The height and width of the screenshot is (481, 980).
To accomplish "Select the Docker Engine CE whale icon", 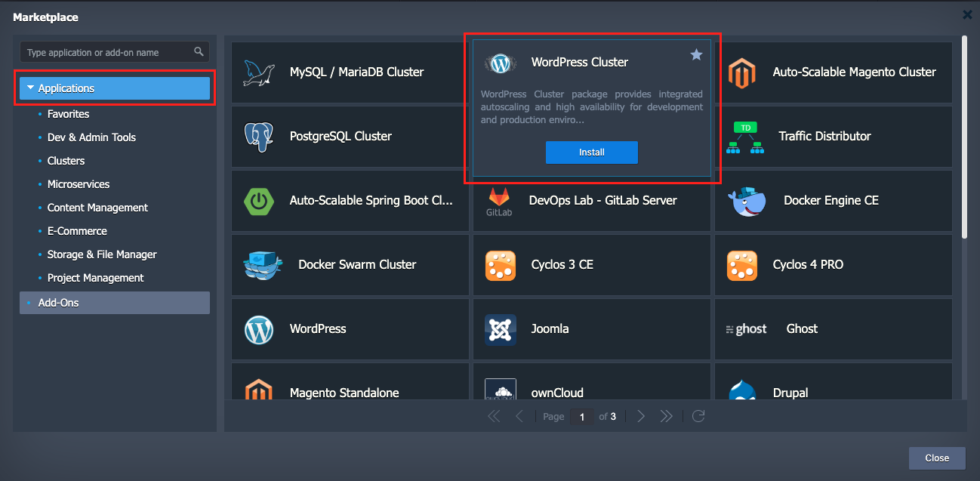I will coord(747,201).
